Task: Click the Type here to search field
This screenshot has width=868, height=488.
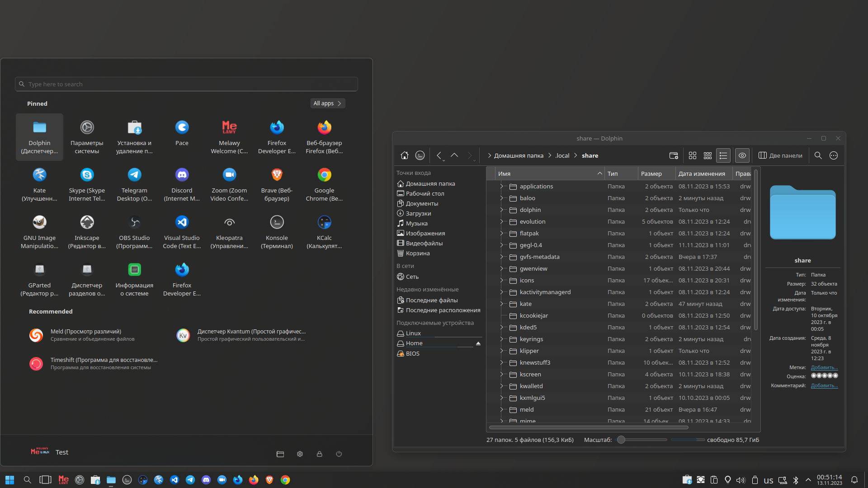Action: point(186,84)
